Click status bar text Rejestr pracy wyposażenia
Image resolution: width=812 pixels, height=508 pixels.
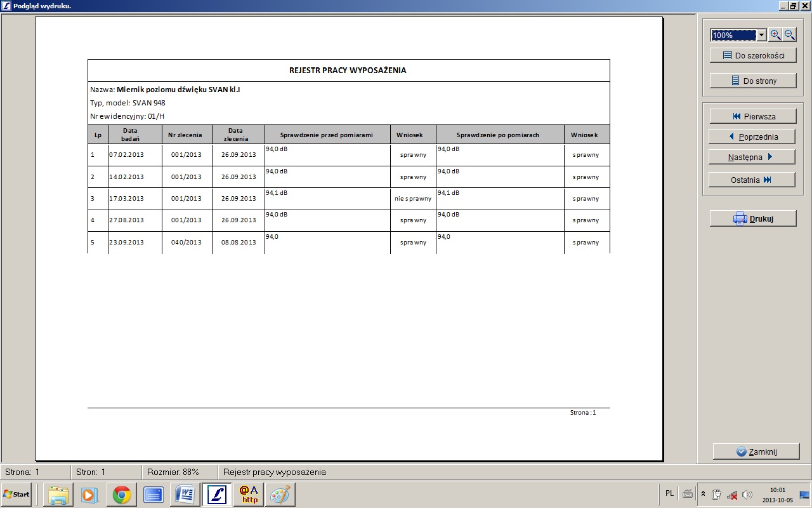coord(275,472)
